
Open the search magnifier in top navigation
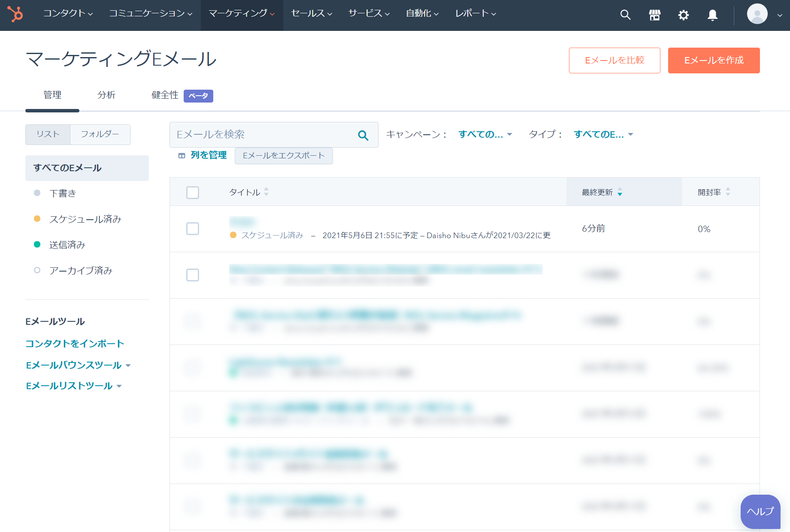pos(625,15)
